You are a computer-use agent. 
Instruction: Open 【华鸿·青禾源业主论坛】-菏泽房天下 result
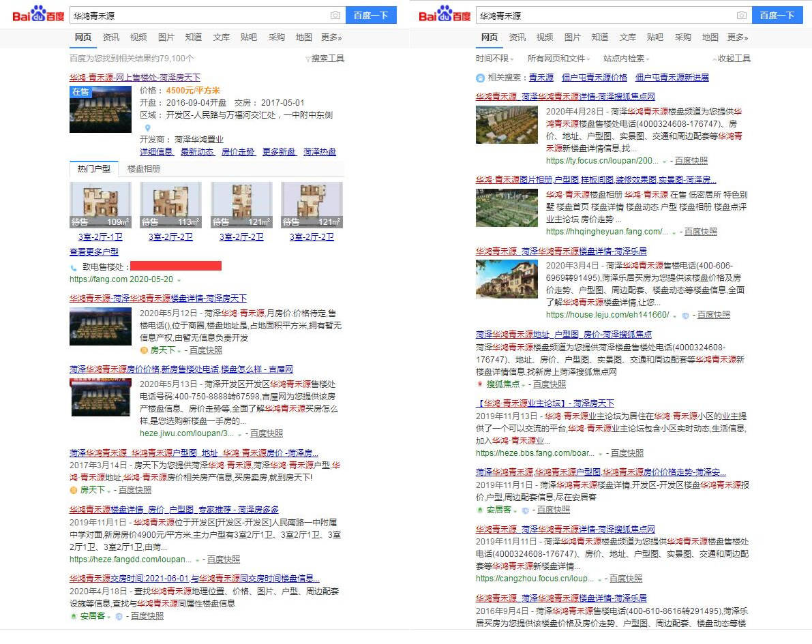click(545, 403)
